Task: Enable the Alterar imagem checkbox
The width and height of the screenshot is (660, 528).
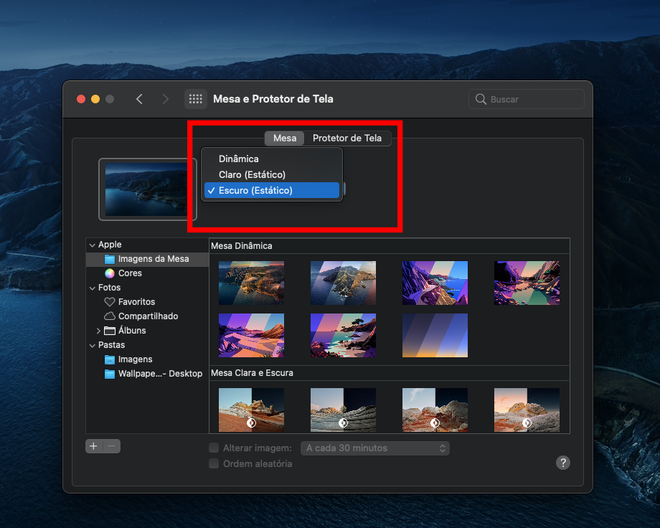Action: click(x=214, y=448)
